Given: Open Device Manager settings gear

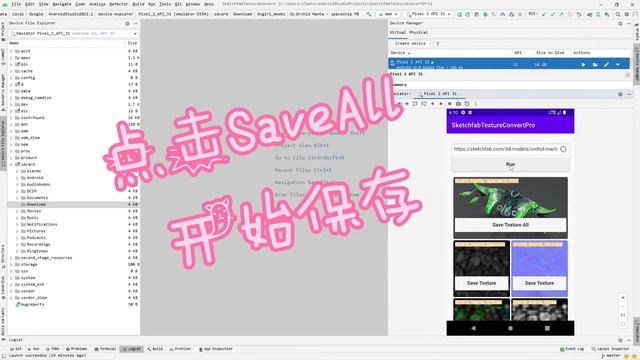Looking at the screenshot, I should tap(620, 24).
